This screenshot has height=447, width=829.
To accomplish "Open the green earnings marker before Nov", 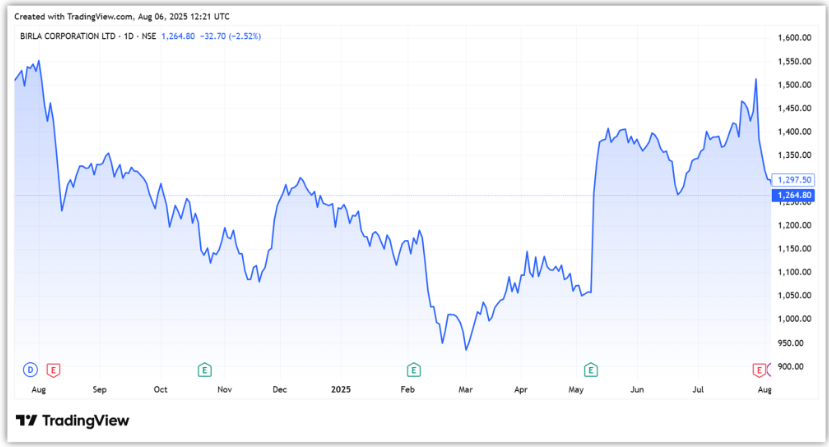I will tap(205, 370).
